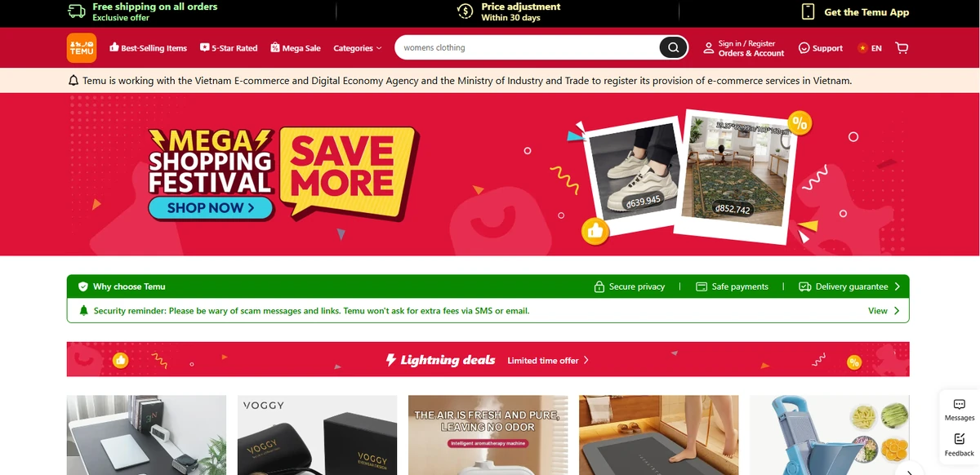
Task: Click the search magnifier button
Action: pyautogui.click(x=674, y=47)
